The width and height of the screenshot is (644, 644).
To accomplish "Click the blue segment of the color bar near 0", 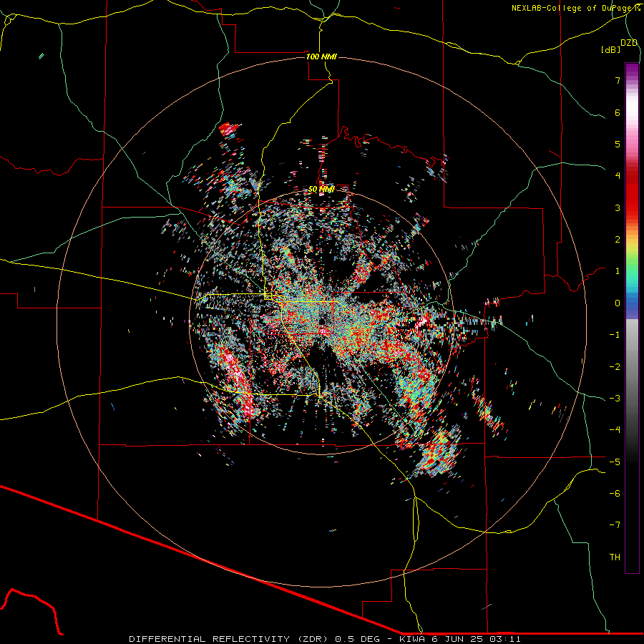I will [x=632, y=305].
